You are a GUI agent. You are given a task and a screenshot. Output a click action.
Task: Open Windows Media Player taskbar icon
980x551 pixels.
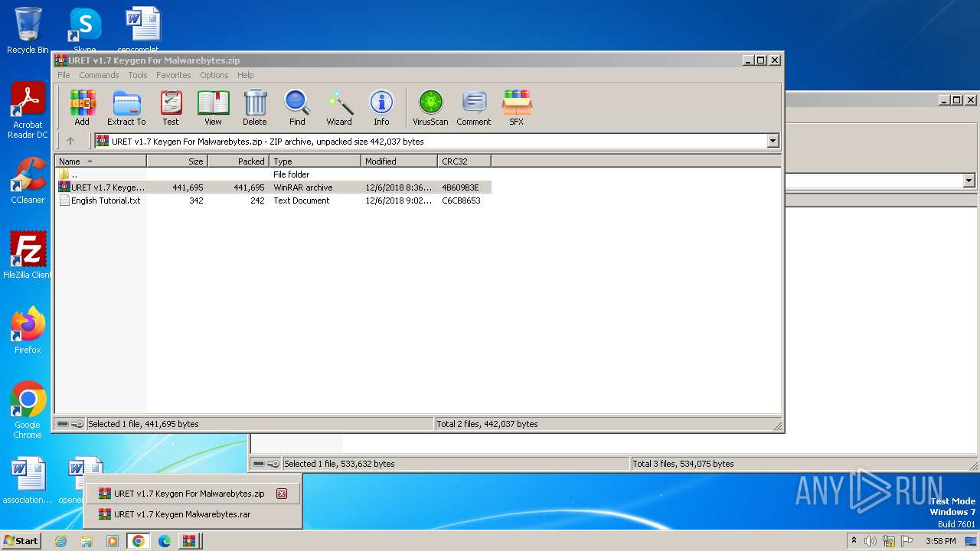pos(113,541)
